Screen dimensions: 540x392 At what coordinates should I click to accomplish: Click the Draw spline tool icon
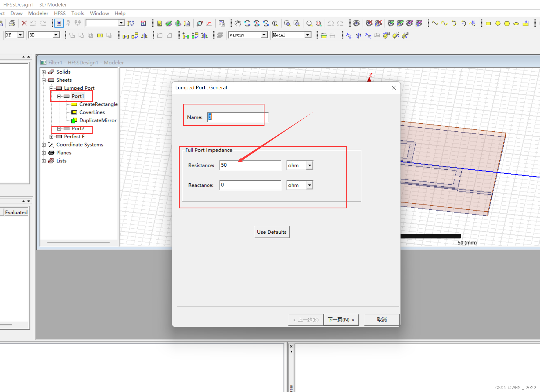point(444,23)
